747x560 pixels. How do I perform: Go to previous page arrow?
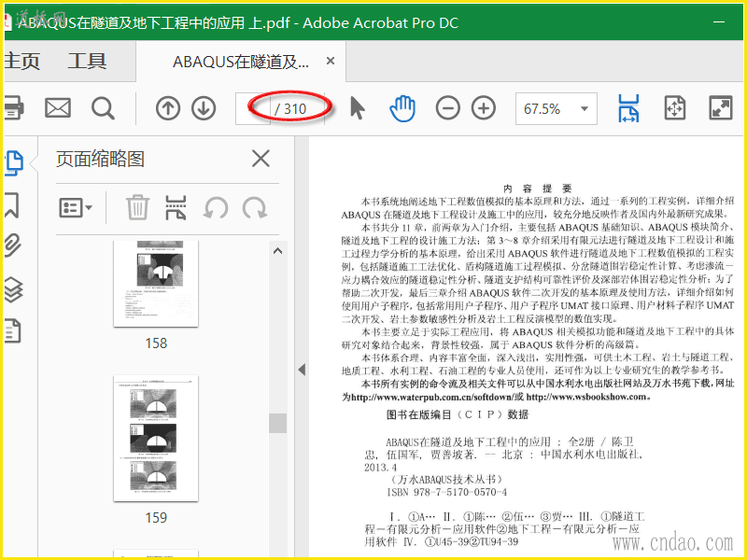[168, 108]
